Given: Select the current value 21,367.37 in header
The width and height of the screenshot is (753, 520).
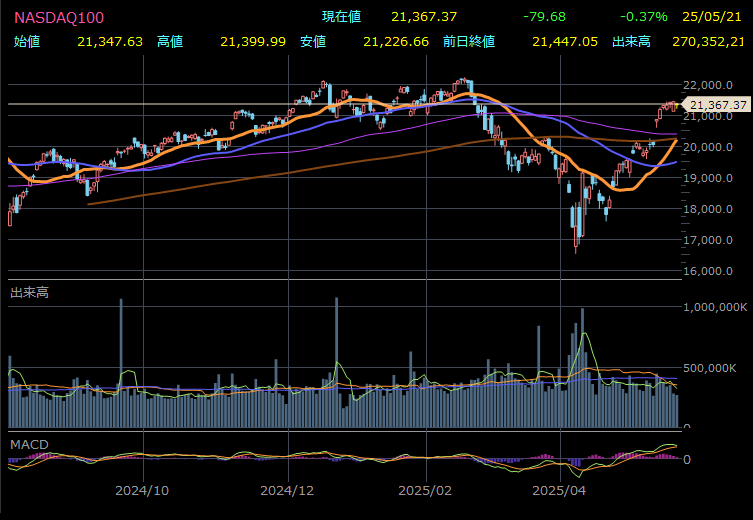Looking at the screenshot, I should [424, 17].
